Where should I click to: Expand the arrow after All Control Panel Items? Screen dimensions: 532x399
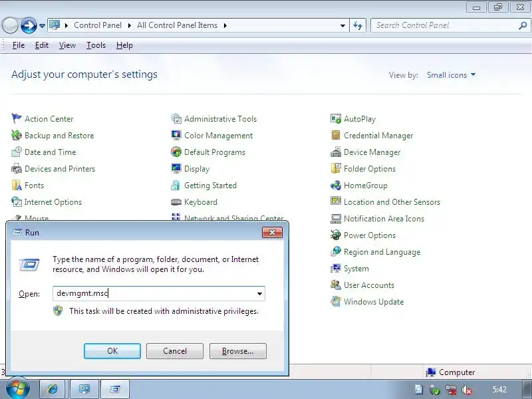click(225, 25)
